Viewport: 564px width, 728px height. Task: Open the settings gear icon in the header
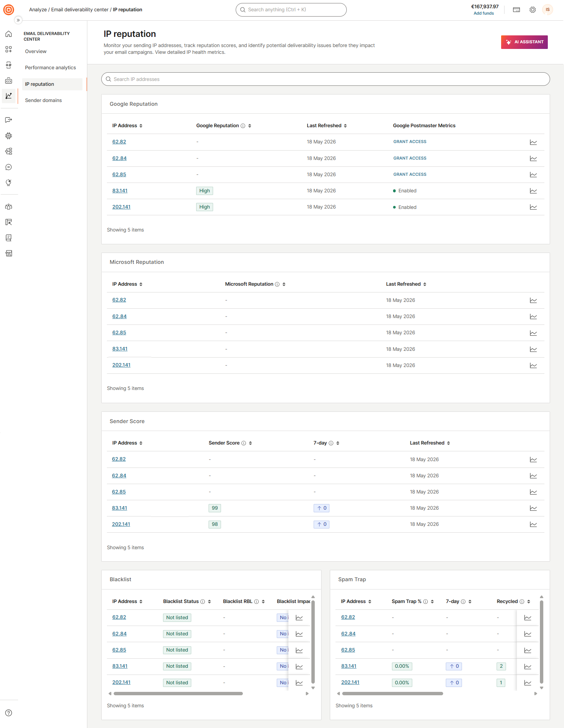pos(532,10)
